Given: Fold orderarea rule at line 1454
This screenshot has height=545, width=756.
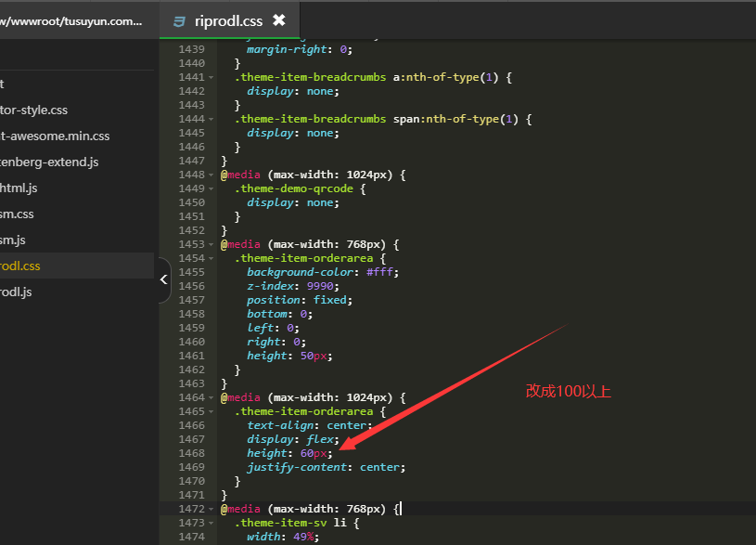Looking at the screenshot, I should [x=211, y=258].
